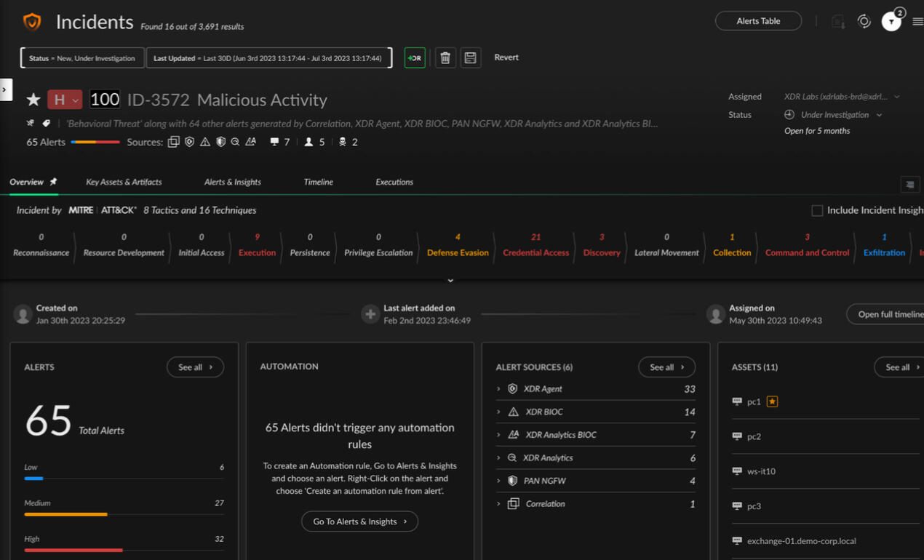The image size is (924, 560).
Task: Open the Key Assets & Artifacts tab
Action: (124, 182)
